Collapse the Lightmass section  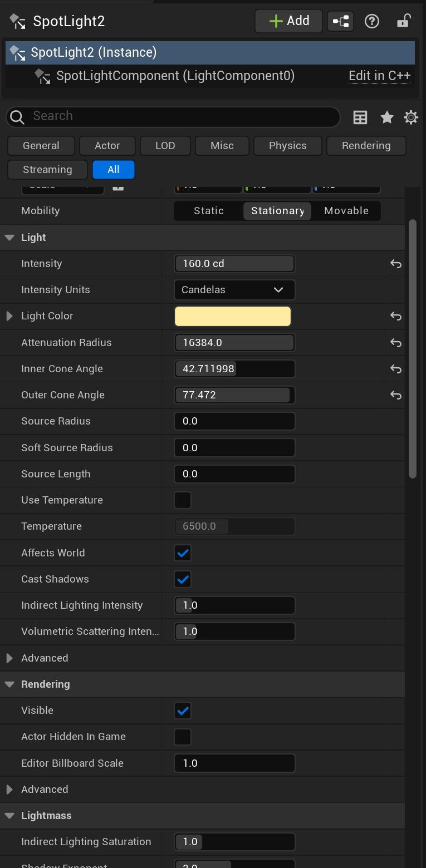pos(9,816)
